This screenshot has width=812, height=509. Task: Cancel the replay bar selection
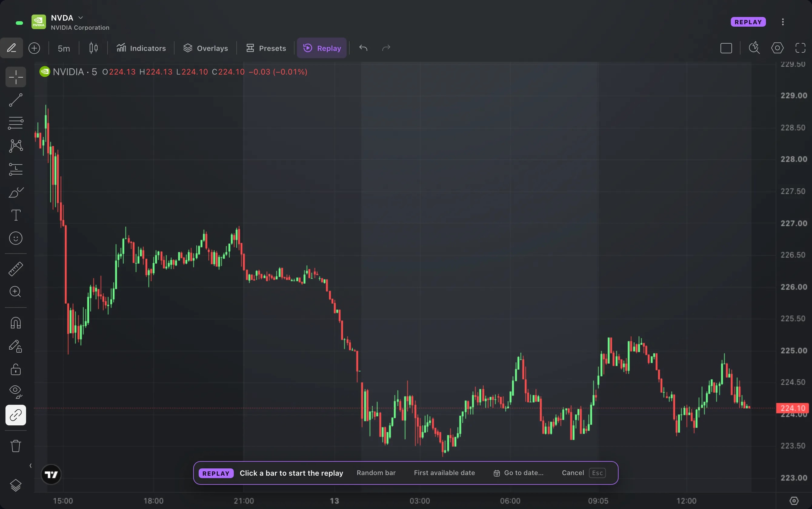pos(573,473)
